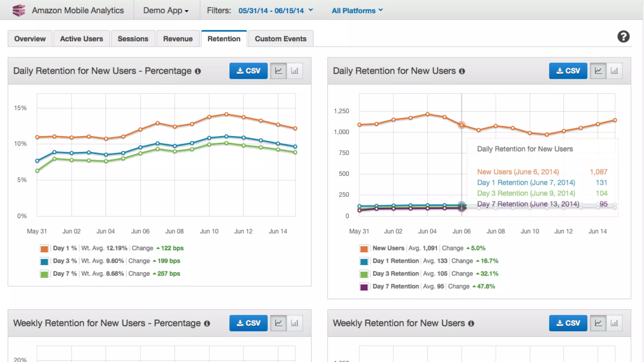Switch Daily Retention Percentage chart to line view
644x362 pixels.
(279, 71)
